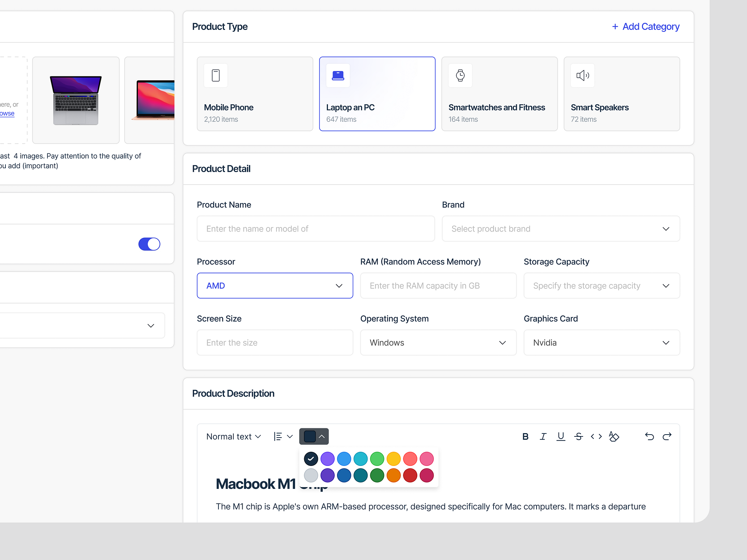Open the Brand dropdown
The height and width of the screenshot is (560, 747).
(x=561, y=229)
